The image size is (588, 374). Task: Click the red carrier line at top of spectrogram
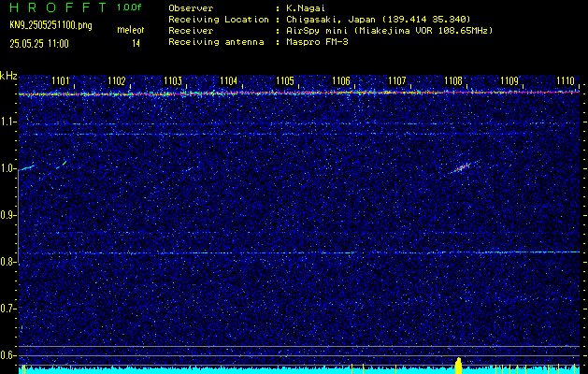click(x=299, y=93)
